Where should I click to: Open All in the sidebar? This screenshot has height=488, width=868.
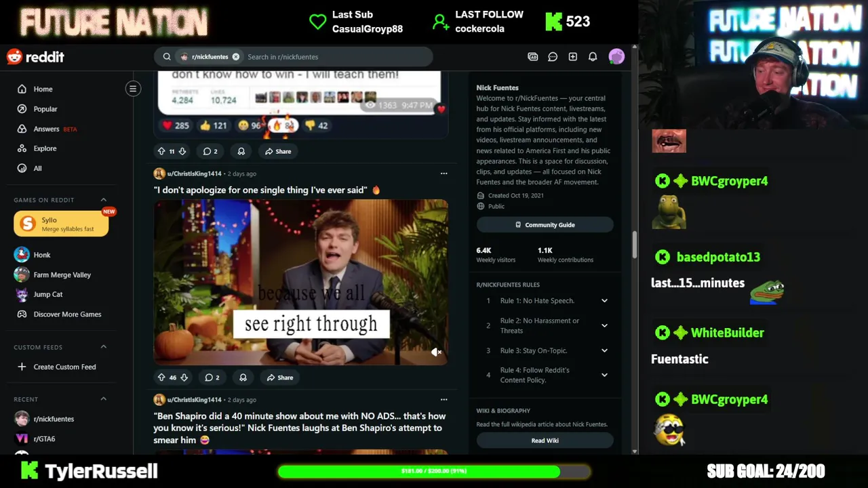[x=37, y=168]
